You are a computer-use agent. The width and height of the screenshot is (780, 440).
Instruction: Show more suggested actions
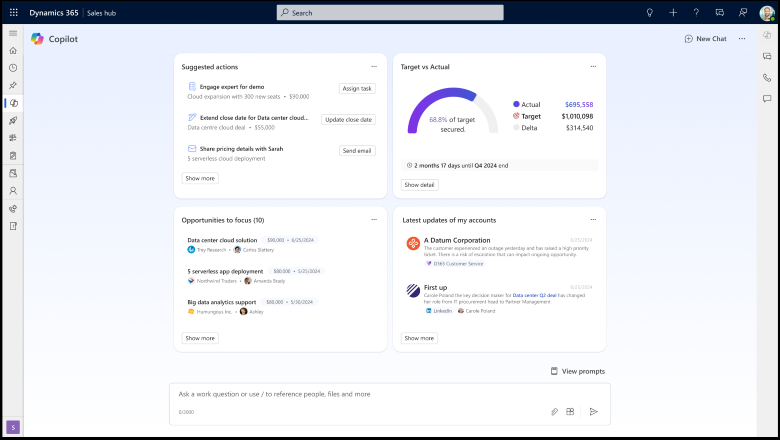click(x=200, y=178)
